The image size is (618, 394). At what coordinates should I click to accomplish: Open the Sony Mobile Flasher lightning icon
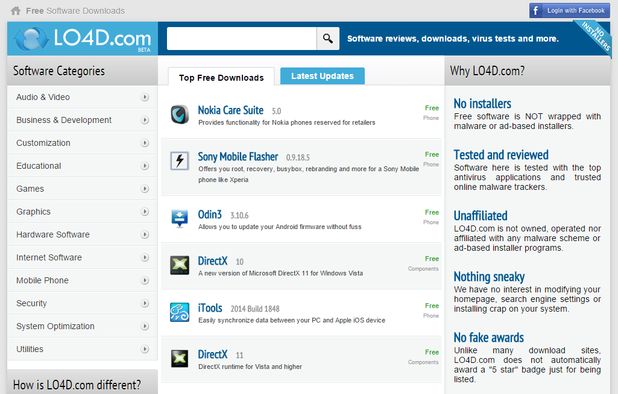[180, 161]
